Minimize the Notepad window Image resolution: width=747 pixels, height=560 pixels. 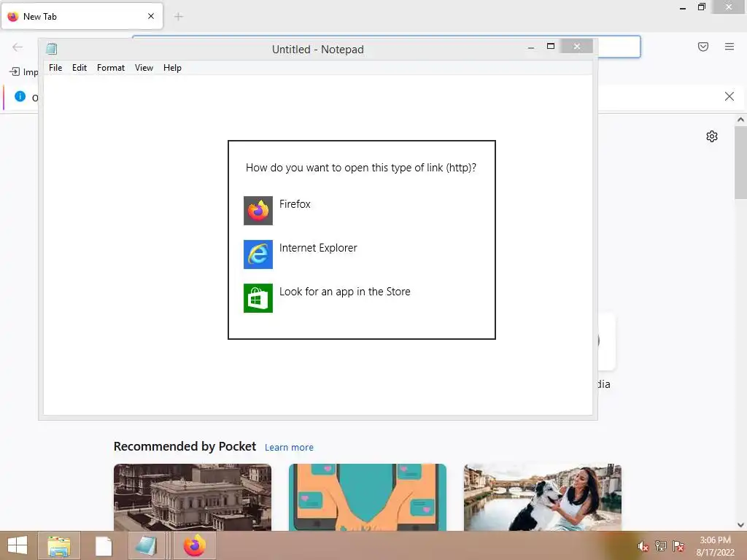click(x=531, y=47)
